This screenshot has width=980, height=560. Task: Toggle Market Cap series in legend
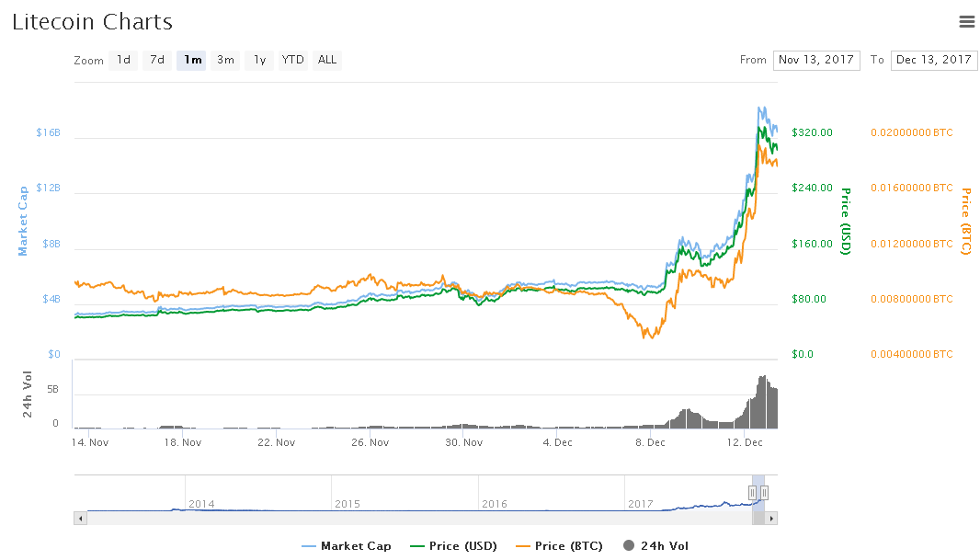pyautogui.click(x=347, y=545)
